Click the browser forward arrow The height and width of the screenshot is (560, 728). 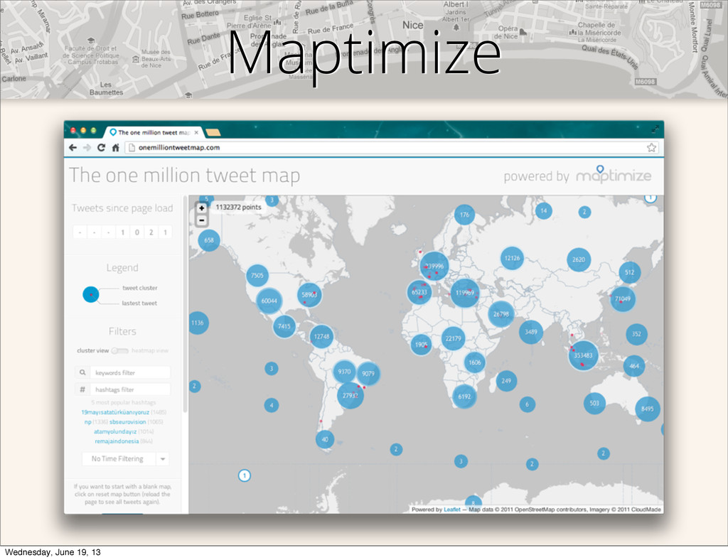87,148
